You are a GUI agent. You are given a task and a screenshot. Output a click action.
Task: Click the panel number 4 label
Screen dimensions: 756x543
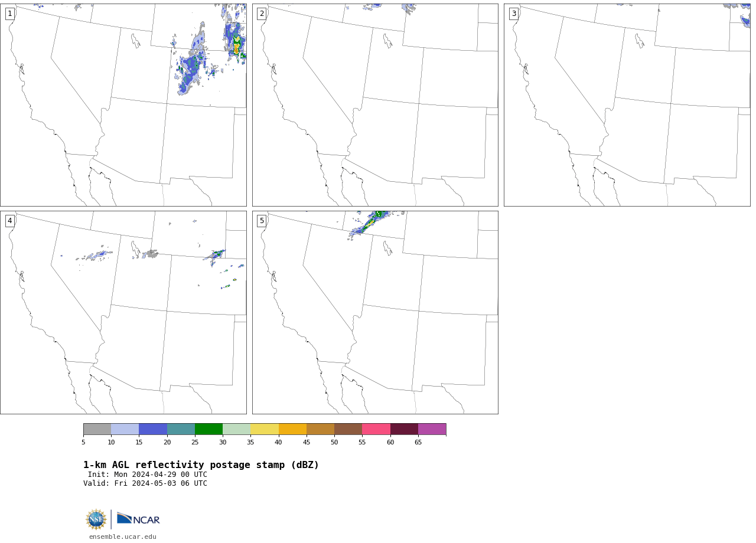10,221
